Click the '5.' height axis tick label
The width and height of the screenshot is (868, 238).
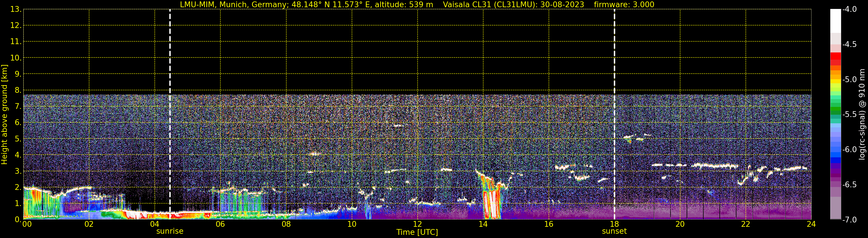click(x=18, y=139)
